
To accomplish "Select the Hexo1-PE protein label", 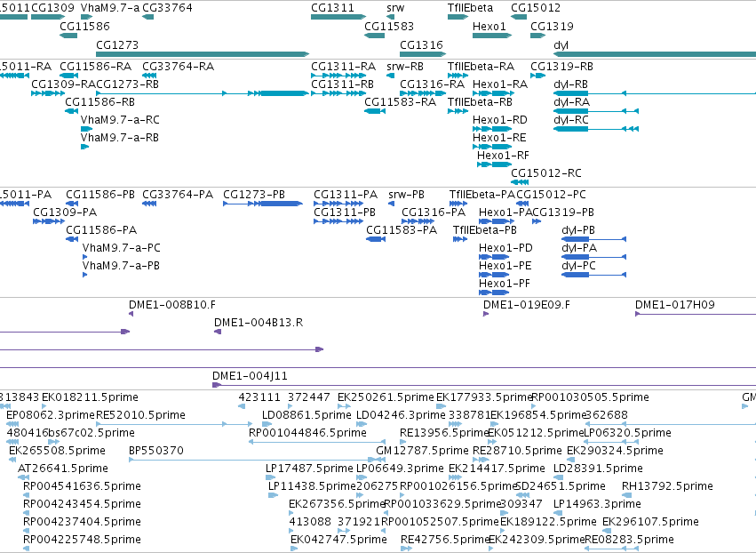I will [505, 266].
